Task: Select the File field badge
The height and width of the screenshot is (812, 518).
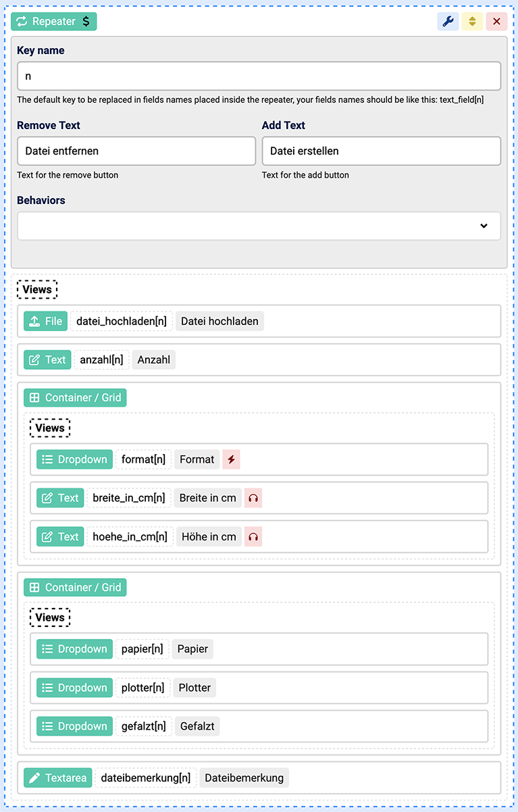Action: 47,321
